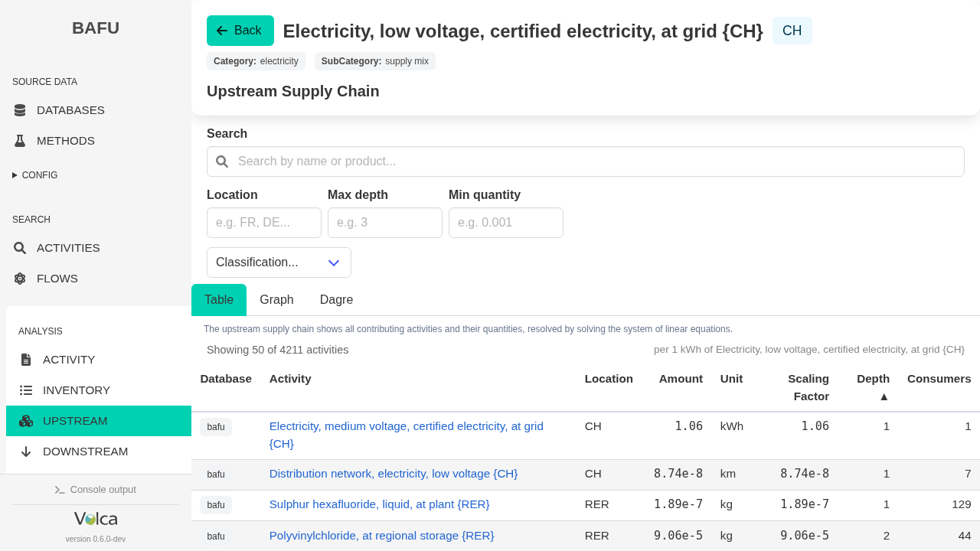The width and height of the screenshot is (980, 551).
Task: Click the 129 consumers value
Action: 962,504
